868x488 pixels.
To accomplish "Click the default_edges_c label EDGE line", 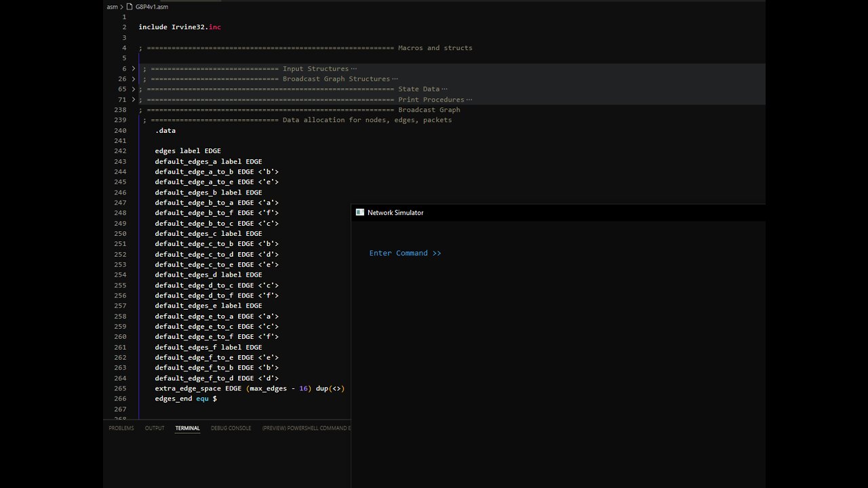I will coord(208,234).
